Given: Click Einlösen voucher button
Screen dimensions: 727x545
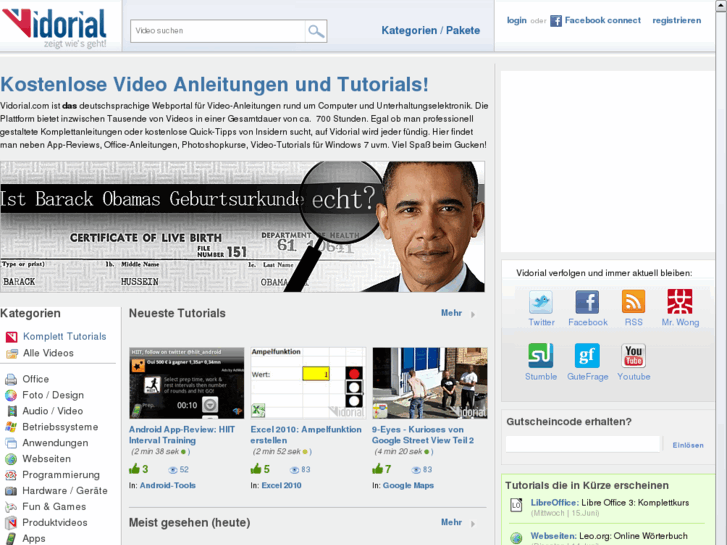Looking at the screenshot, I should point(688,445).
